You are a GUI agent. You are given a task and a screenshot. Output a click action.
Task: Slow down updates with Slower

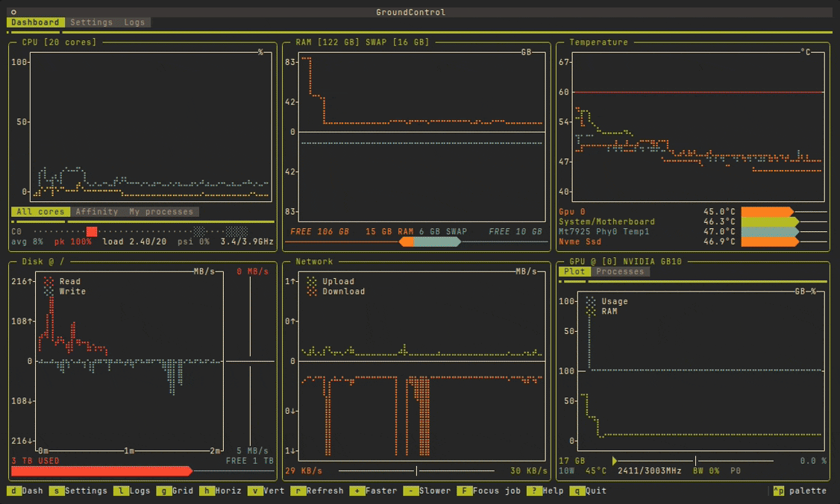[427, 491]
